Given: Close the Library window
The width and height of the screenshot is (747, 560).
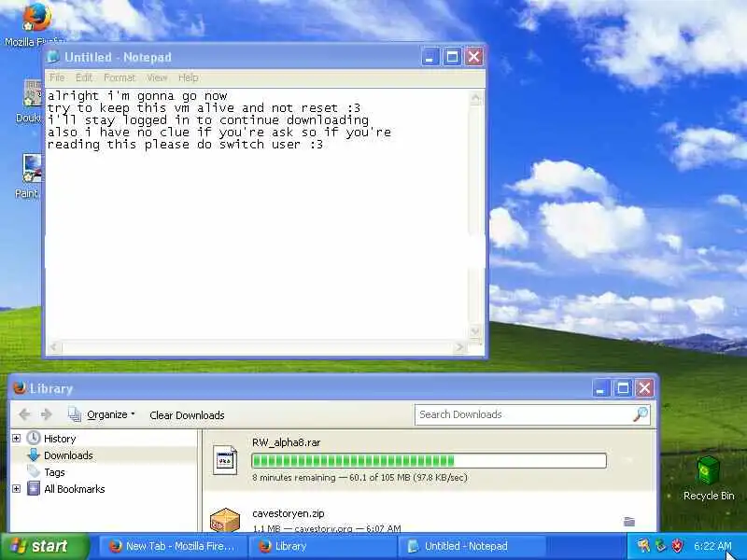Looking at the screenshot, I should click(x=644, y=388).
